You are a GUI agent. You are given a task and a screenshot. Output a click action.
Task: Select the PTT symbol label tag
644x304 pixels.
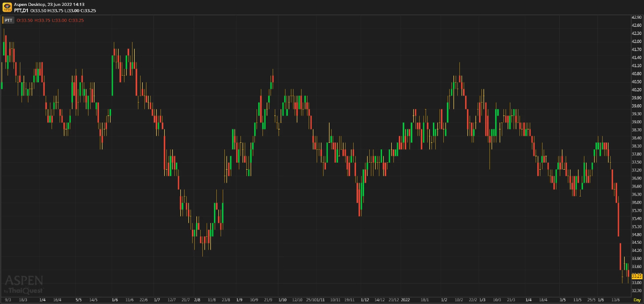tap(9, 20)
